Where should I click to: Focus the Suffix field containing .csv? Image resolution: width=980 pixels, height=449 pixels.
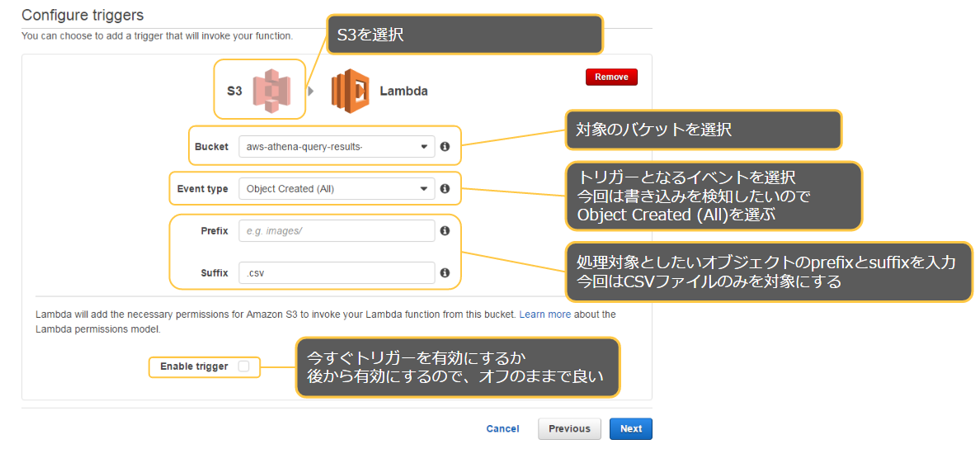pyautogui.click(x=337, y=272)
